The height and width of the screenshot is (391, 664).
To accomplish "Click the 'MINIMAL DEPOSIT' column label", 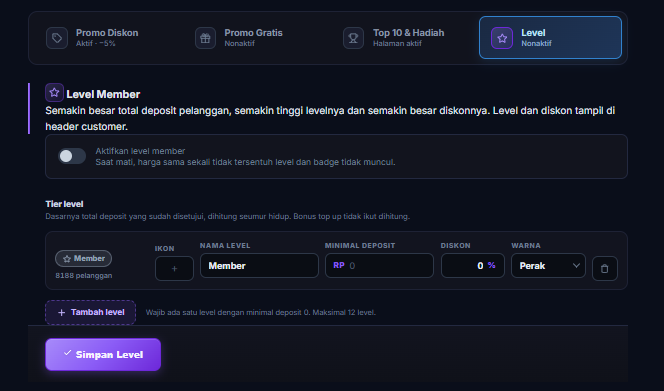I will [360, 246].
